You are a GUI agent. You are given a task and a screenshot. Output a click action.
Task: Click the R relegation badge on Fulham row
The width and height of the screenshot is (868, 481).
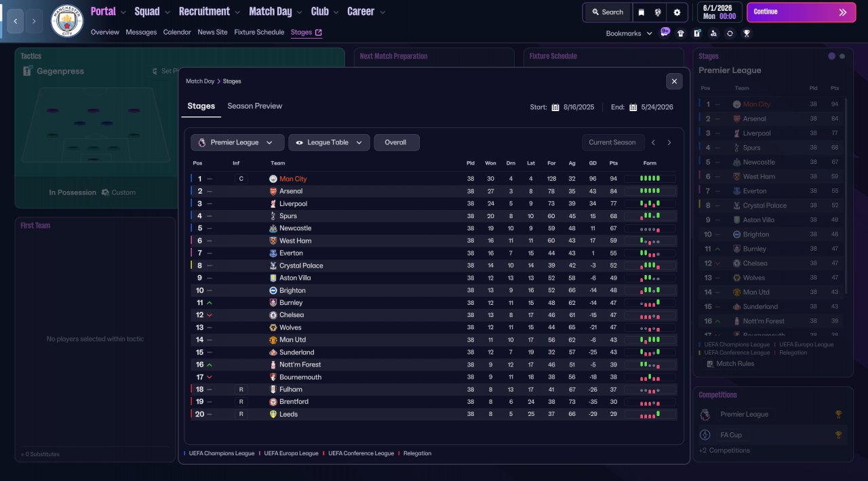tap(241, 390)
